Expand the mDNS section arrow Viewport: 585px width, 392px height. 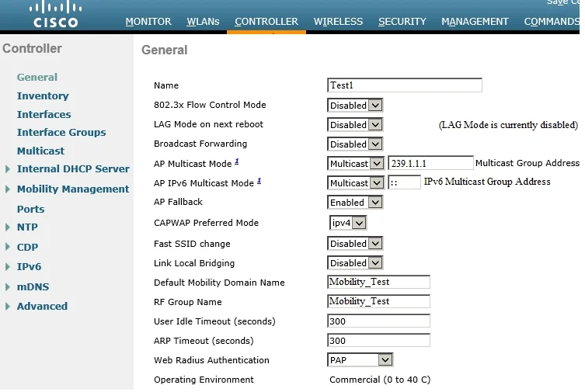tap(8, 287)
